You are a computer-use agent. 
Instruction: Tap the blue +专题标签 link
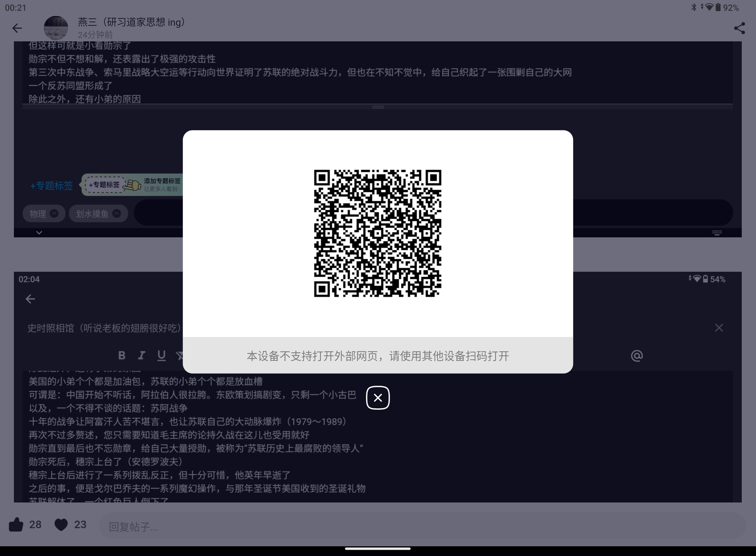click(x=51, y=186)
